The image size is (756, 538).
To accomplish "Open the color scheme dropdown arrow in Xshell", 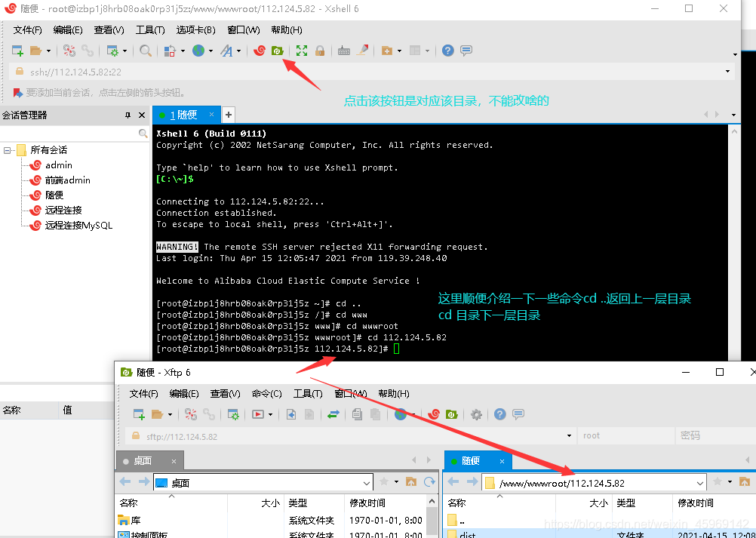I will click(x=183, y=51).
